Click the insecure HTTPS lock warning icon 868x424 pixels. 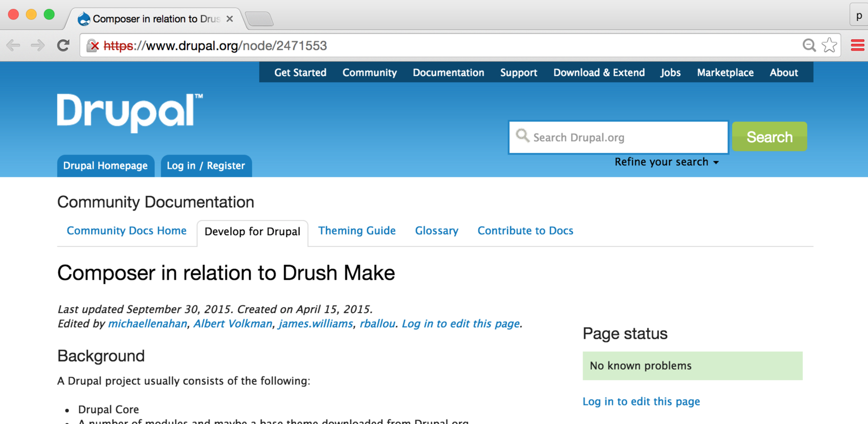pos(93,46)
